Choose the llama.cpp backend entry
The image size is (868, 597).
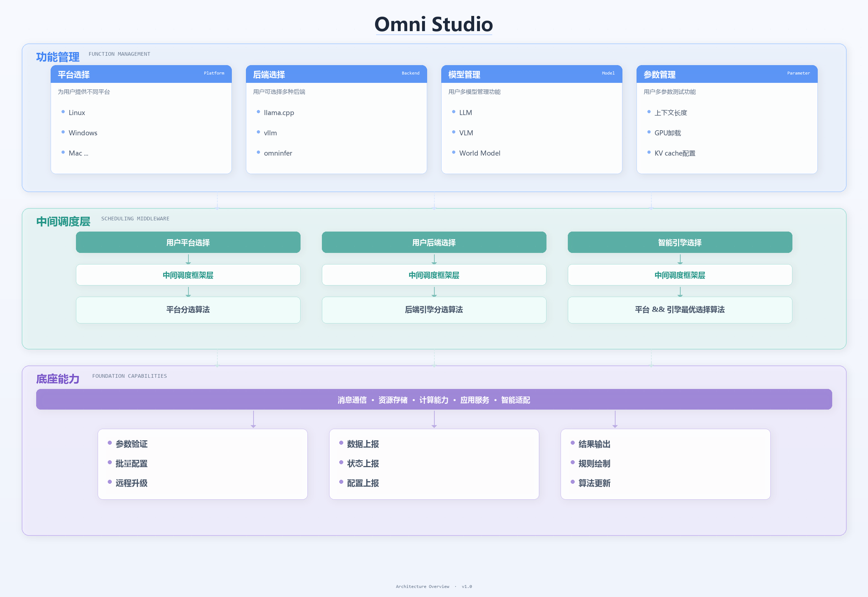(x=278, y=113)
